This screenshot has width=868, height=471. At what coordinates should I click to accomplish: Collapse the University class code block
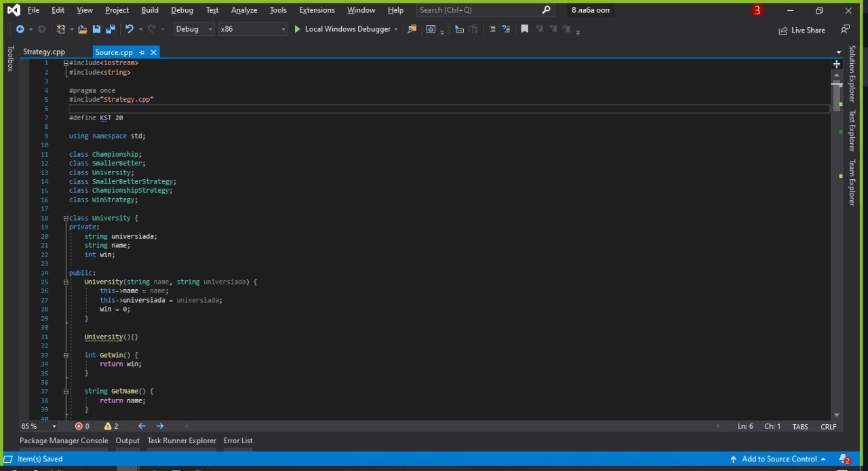pos(66,218)
